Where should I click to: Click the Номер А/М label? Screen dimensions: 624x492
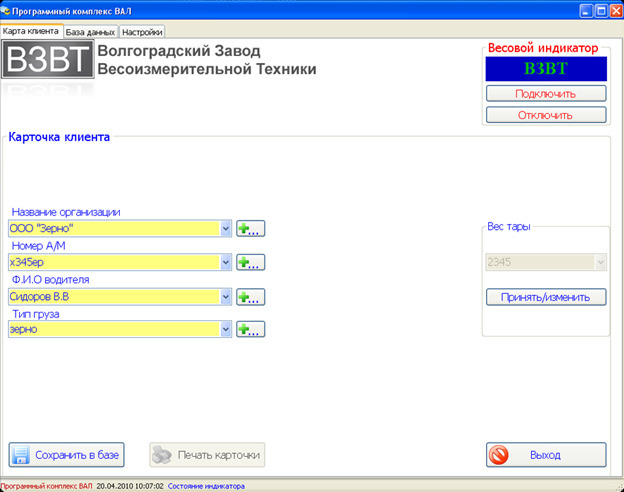click(38, 246)
